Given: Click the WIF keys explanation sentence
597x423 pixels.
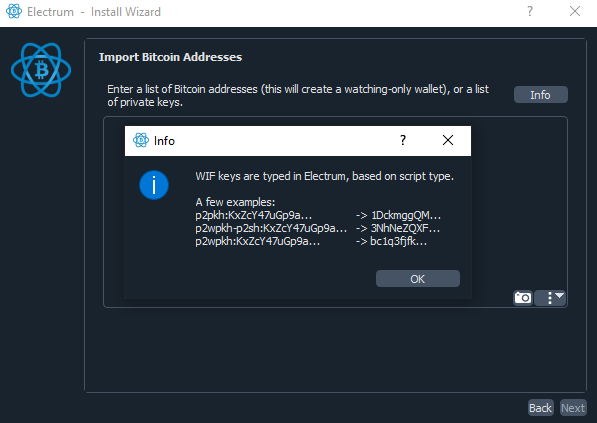Looking at the screenshot, I should click(324, 176).
